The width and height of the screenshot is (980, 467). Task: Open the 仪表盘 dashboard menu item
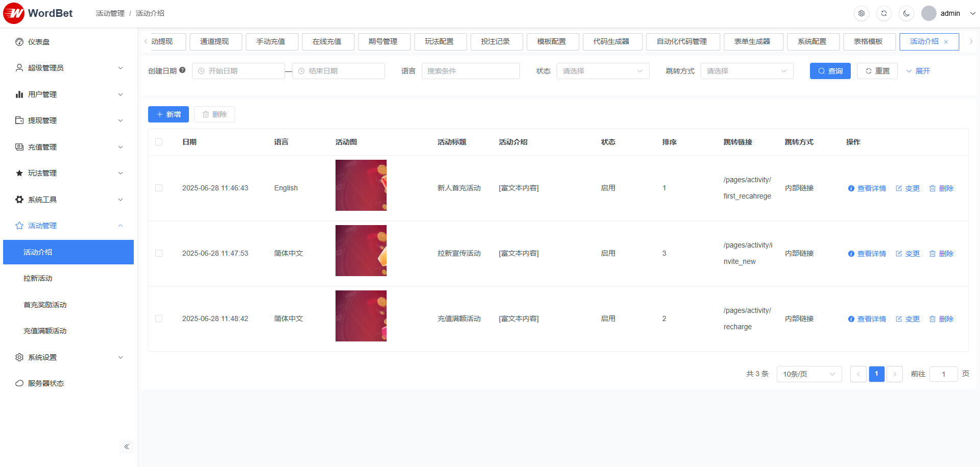39,42
